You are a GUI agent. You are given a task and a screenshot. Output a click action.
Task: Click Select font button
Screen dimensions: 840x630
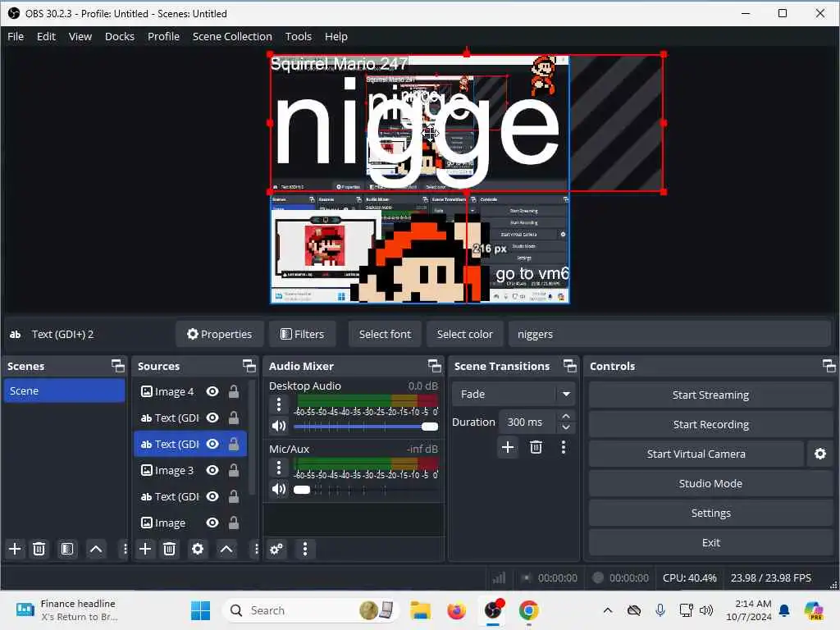click(385, 335)
